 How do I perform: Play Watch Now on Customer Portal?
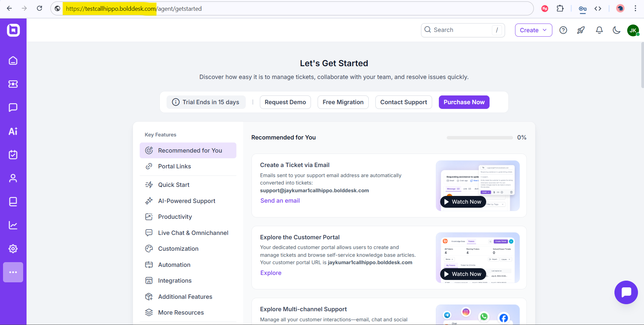pyautogui.click(x=463, y=274)
